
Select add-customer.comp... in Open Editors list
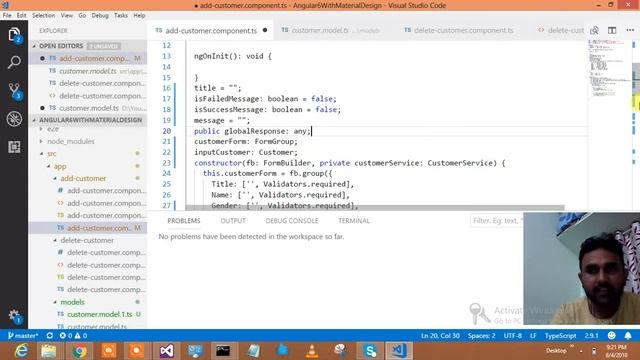pos(94,58)
